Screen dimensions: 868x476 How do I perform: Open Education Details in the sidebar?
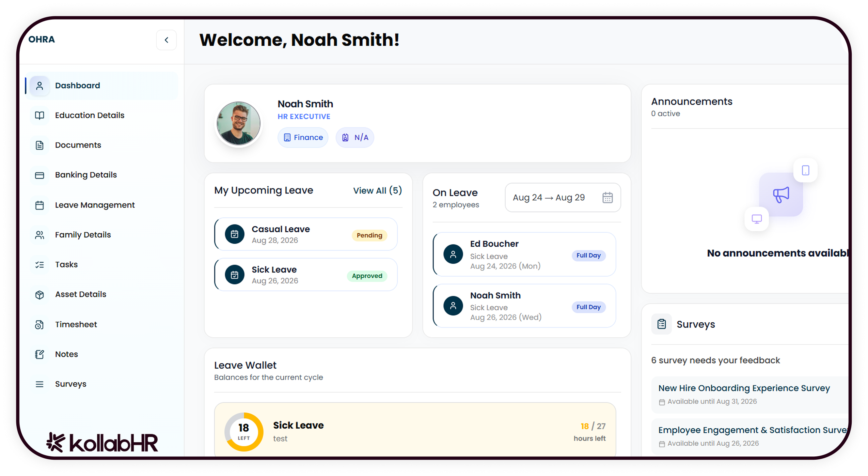point(102,115)
